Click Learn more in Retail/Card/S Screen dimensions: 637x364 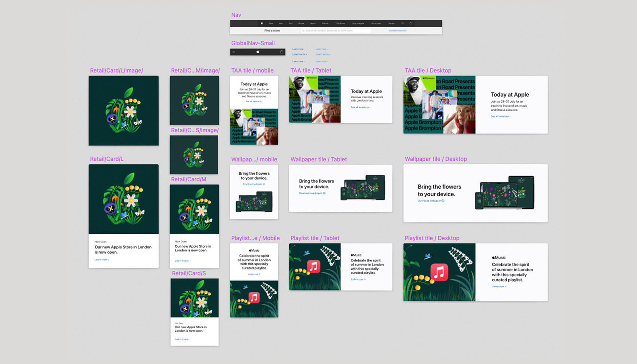(182, 339)
